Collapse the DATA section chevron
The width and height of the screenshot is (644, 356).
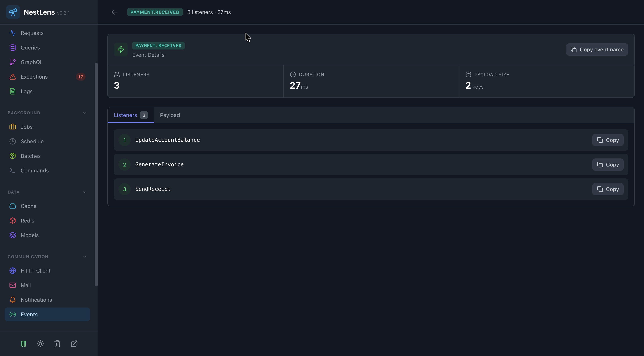click(x=85, y=192)
